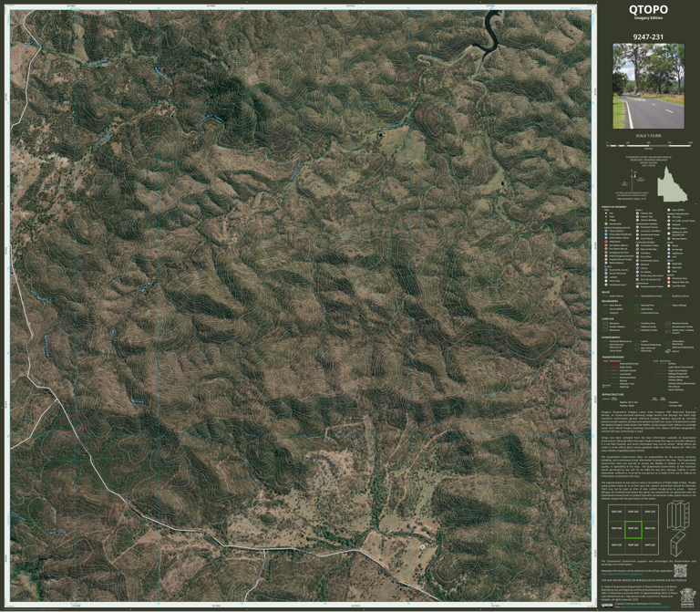700x612 pixels.
Task: Click the Lookout legend symbol
Action: [606, 277]
